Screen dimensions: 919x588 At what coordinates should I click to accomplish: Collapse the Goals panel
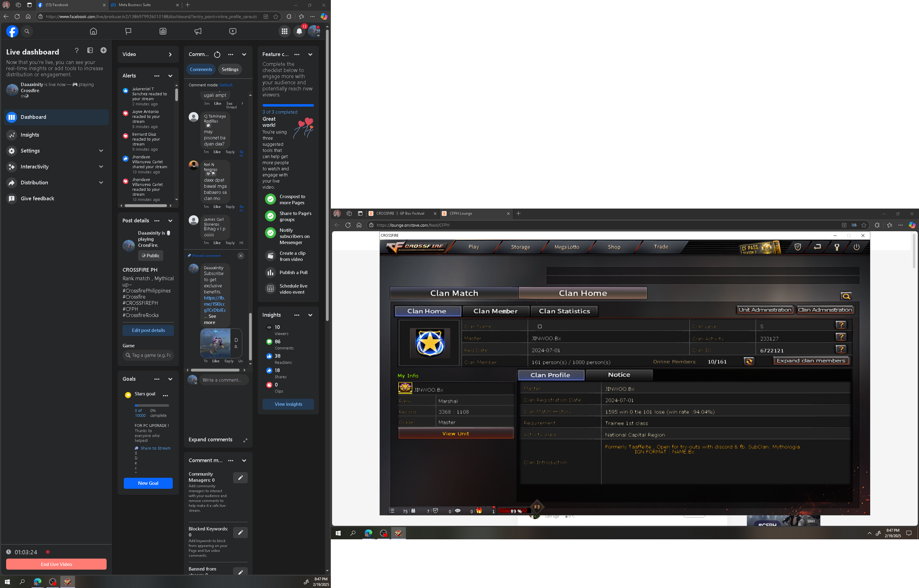[x=170, y=379]
